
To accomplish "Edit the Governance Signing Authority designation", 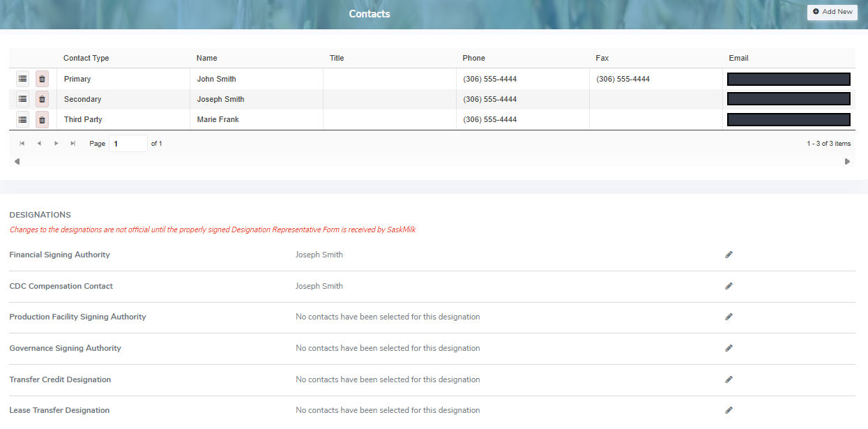I will click(729, 348).
